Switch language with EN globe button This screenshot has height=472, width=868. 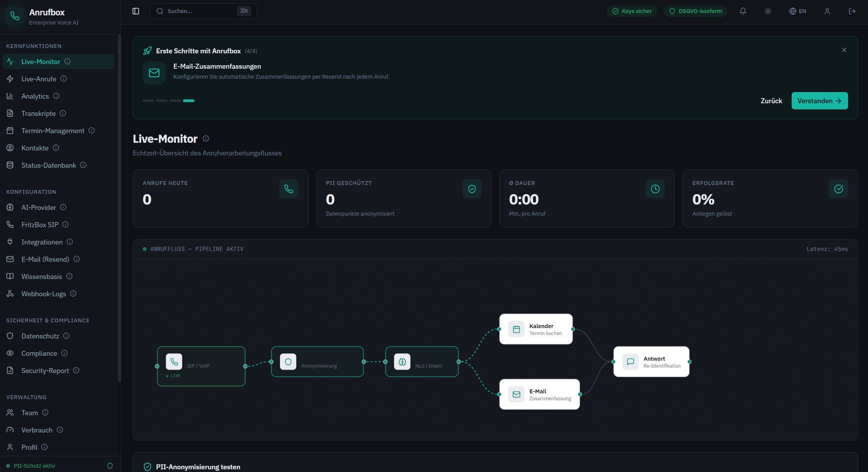click(798, 11)
